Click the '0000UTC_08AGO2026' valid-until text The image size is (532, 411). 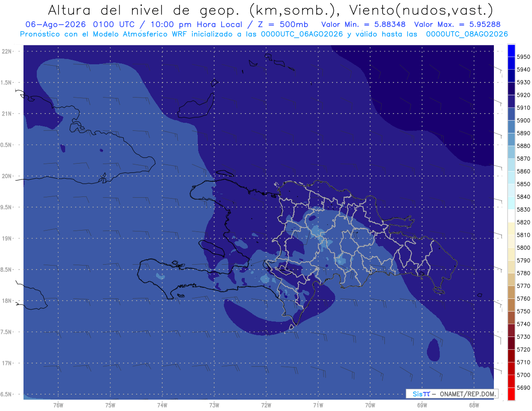click(467, 34)
